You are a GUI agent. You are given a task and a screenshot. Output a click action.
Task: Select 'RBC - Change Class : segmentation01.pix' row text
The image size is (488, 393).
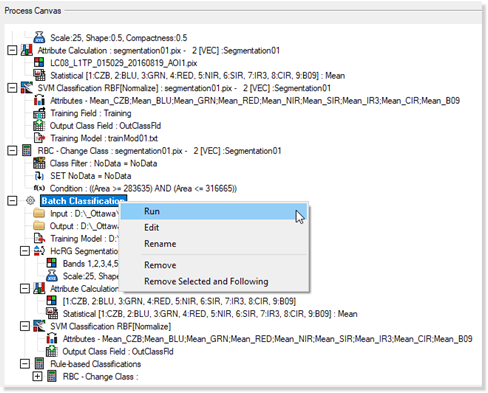tap(159, 151)
